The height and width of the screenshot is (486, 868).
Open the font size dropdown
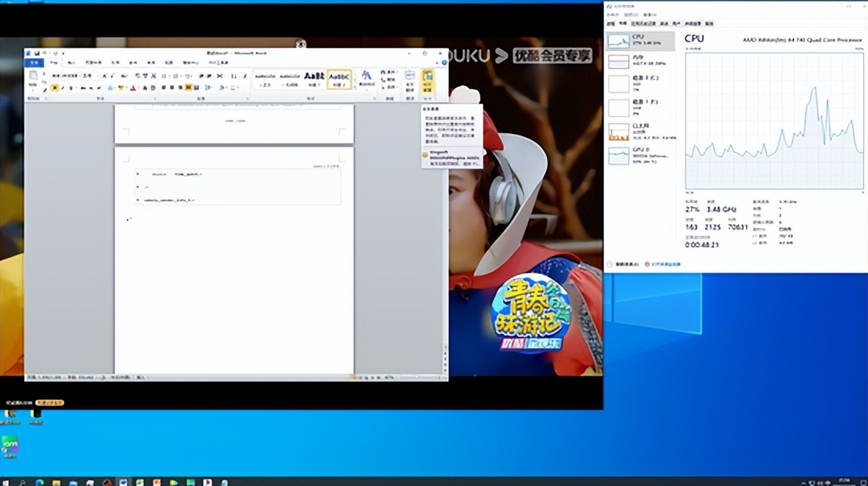(88, 76)
